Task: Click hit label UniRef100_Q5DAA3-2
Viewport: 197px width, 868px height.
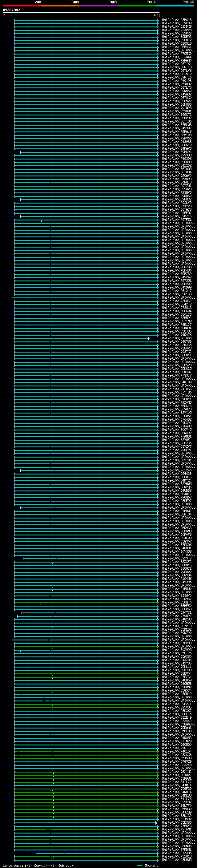Action: [179, 725]
